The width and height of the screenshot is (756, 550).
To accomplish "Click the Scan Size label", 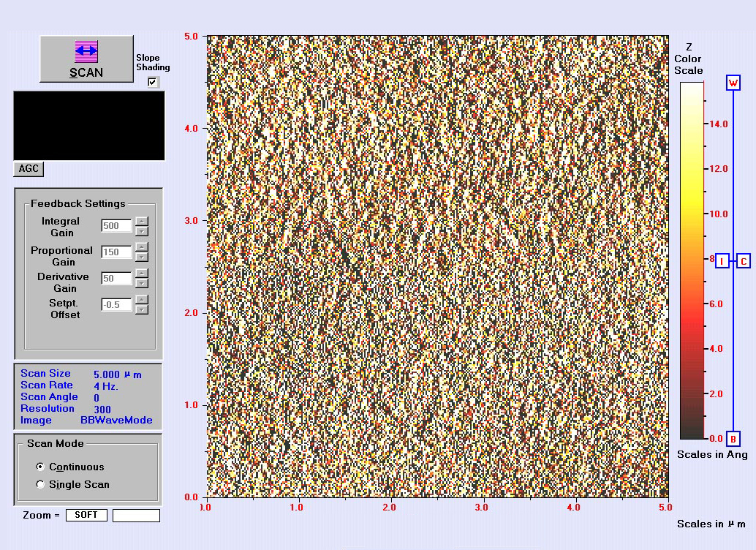I will [x=45, y=374].
